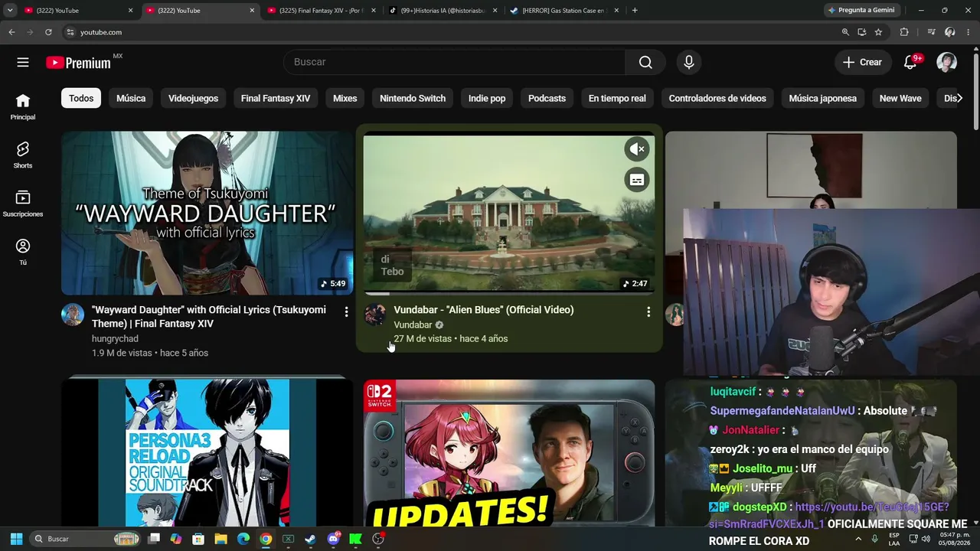Viewport: 980px width, 551px height.
Task: Open Chrome zoom magnifier in address bar
Action: 845,32
